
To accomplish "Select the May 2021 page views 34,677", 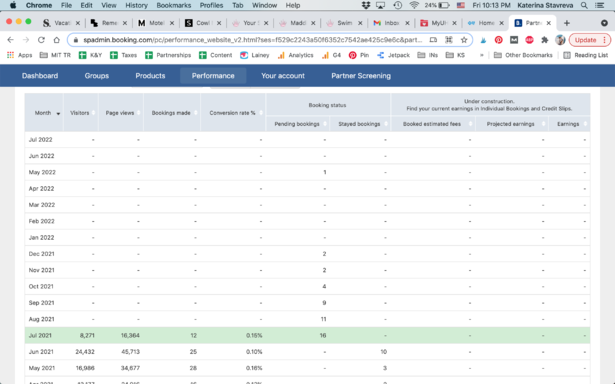I will [x=130, y=368].
